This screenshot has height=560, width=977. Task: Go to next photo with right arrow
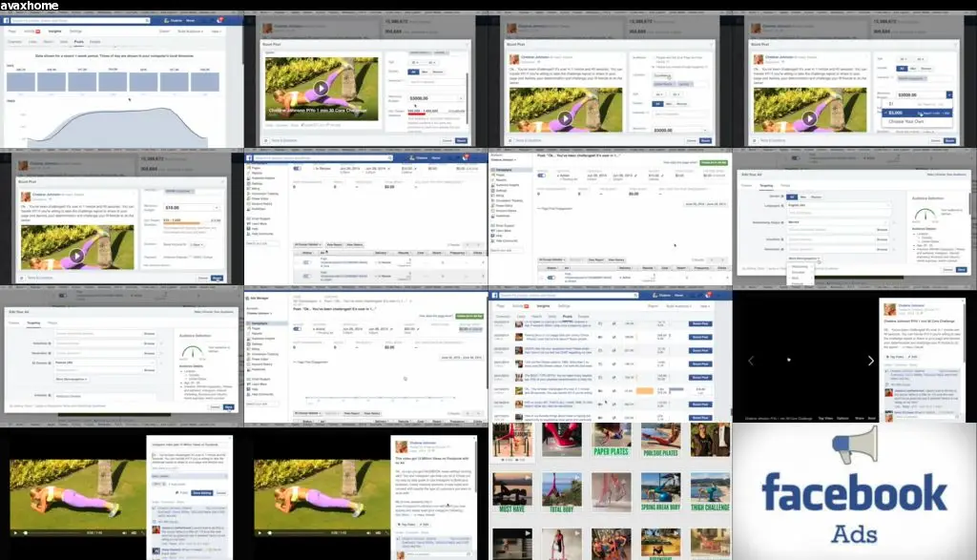[x=870, y=361]
